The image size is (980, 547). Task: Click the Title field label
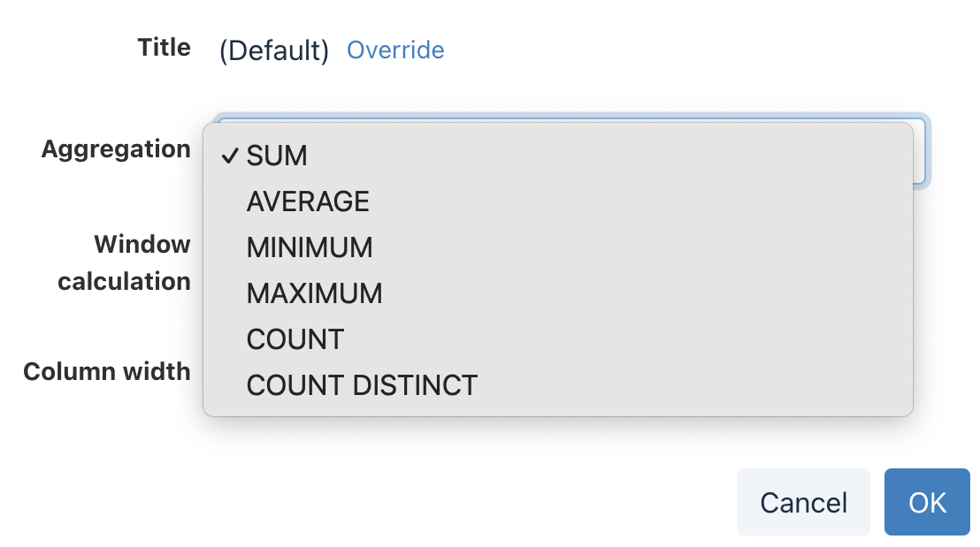tap(164, 48)
